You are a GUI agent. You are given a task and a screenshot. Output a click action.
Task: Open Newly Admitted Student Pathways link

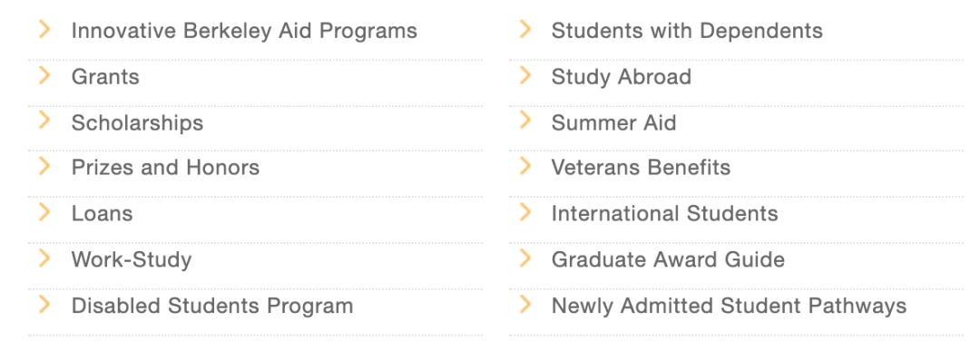point(729,306)
